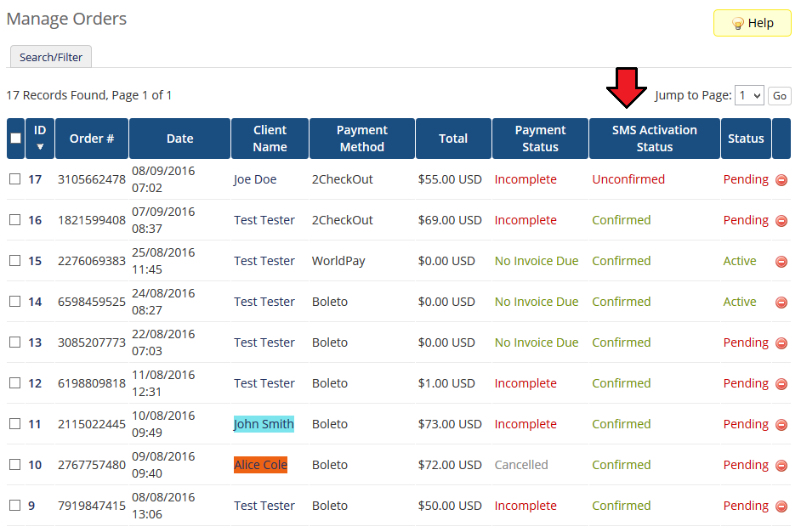Viewport: 801px width, 532px height.
Task: Open order ID 15 link
Action: pos(35,262)
